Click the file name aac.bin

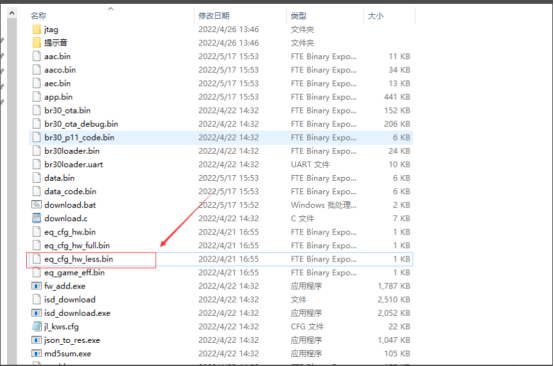pos(57,56)
